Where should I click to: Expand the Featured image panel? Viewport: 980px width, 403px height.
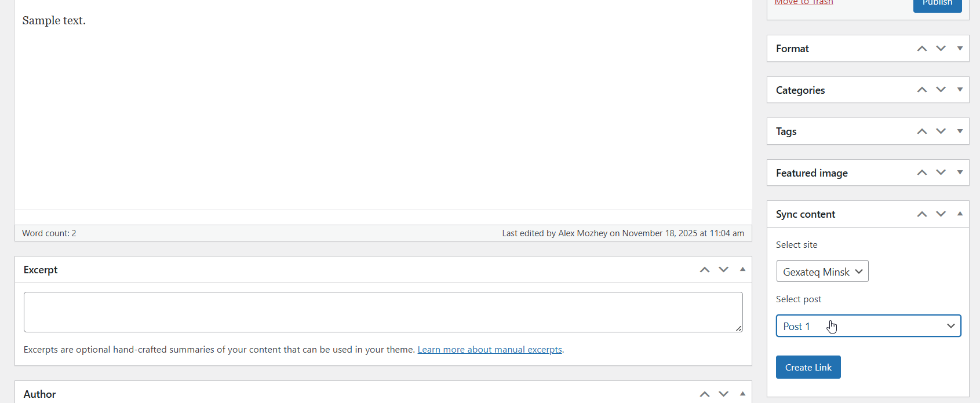coord(960,173)
